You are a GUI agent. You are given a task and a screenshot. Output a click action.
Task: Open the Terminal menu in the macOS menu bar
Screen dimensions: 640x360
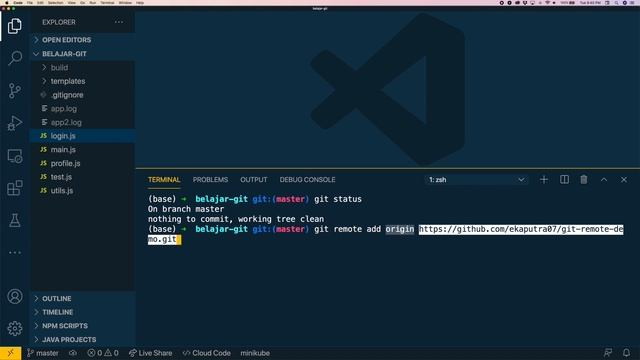pyautogui.click(x=107, y=2)
